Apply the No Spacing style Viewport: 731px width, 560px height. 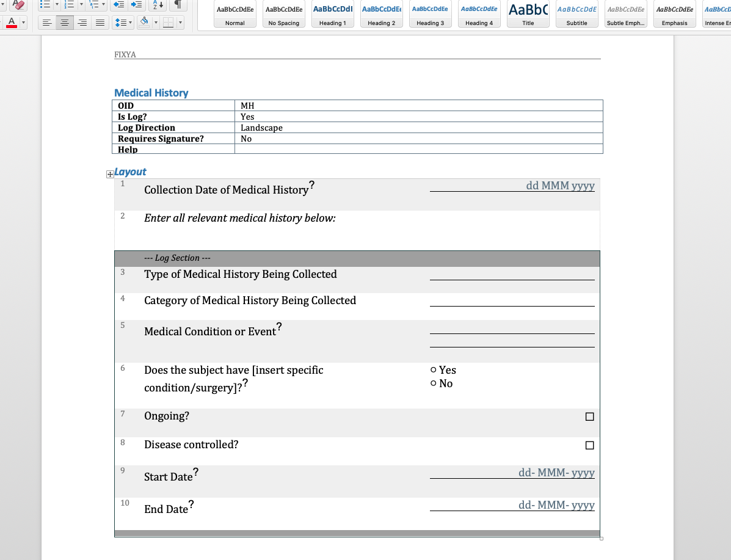click(284, 14)
